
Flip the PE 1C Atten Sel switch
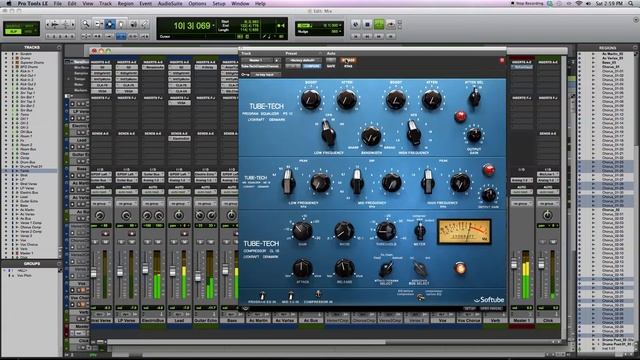pos(474,97)
